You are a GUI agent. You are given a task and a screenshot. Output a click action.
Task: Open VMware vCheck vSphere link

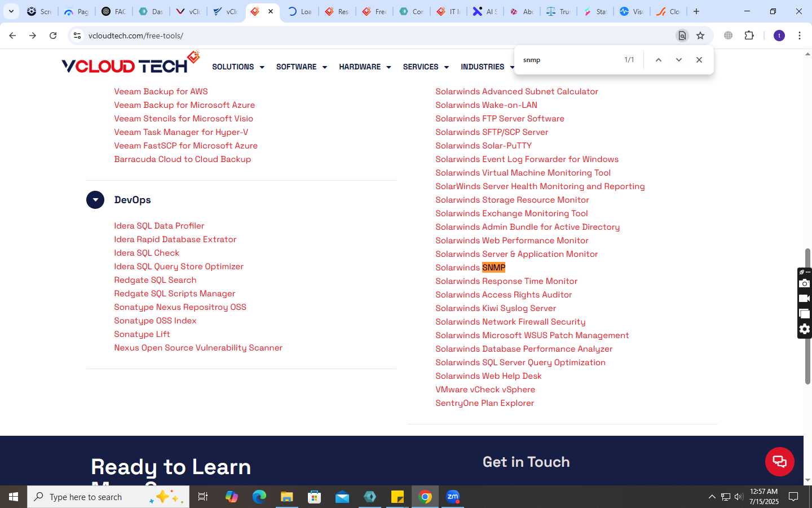pyautogui.click(x=485, y=389)
